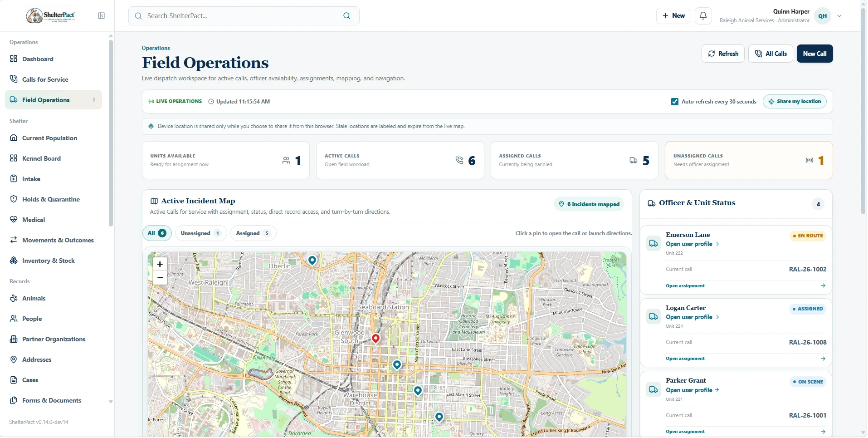Viewport: 868px width, 438px height.
Task: Open Dashboard in the sidebar
Action: (54, 59)
